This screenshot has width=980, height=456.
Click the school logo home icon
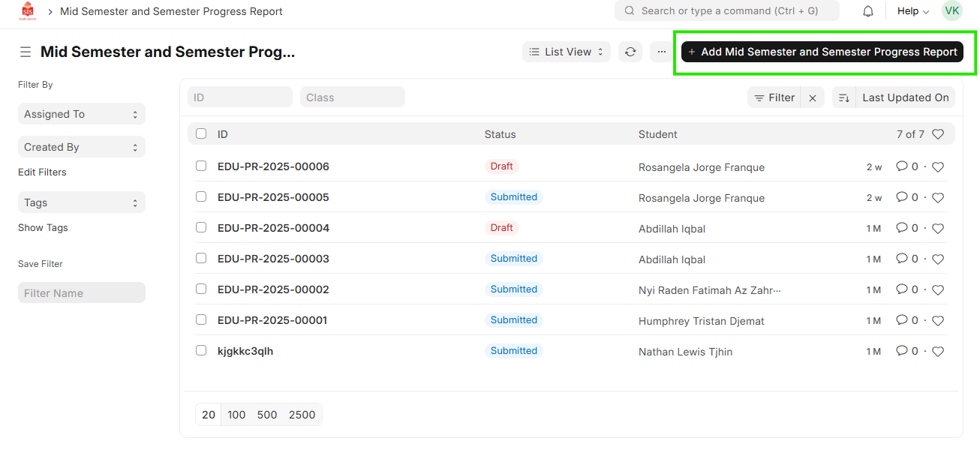coord(28,11)
